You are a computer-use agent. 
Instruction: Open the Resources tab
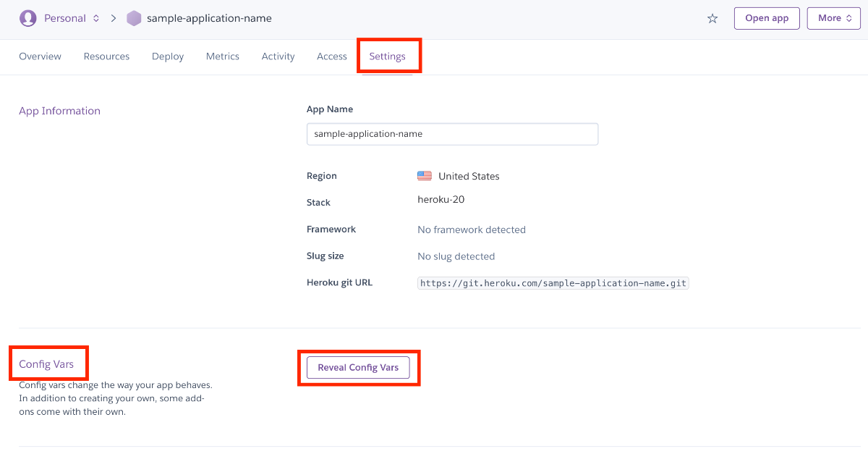click(x=106, y=56)
